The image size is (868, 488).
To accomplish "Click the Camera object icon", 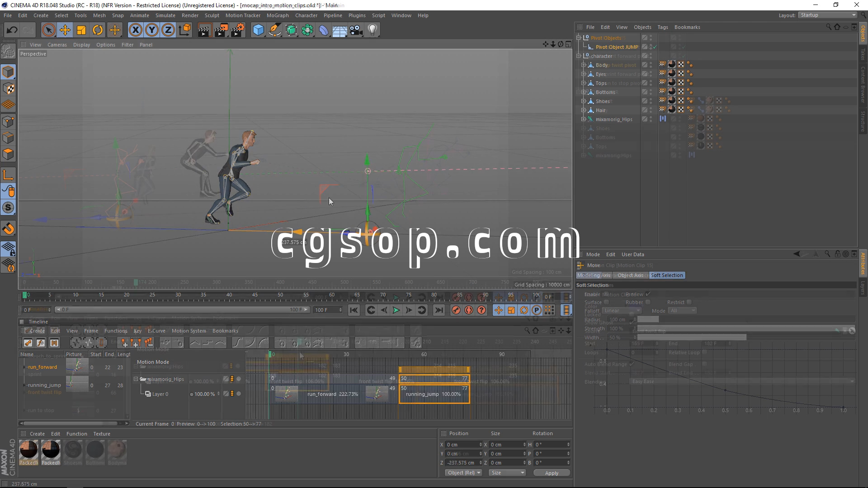I will 356,30.
